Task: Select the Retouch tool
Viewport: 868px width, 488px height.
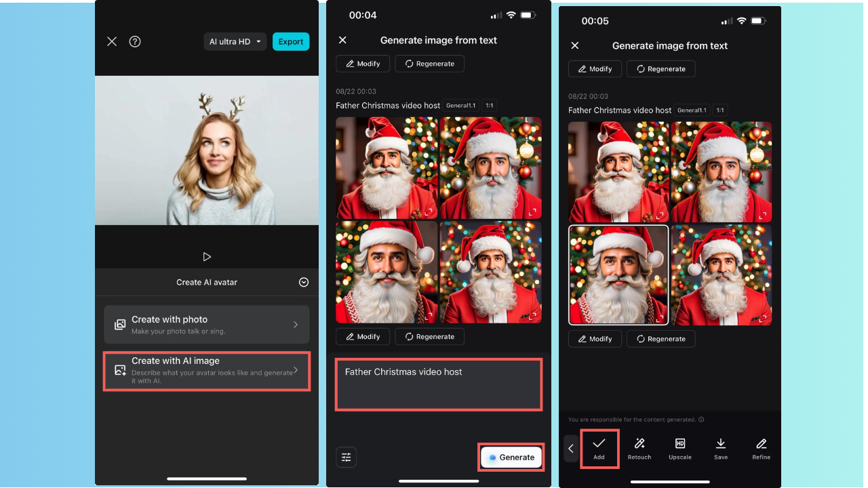Action: (x=639, y=447)
